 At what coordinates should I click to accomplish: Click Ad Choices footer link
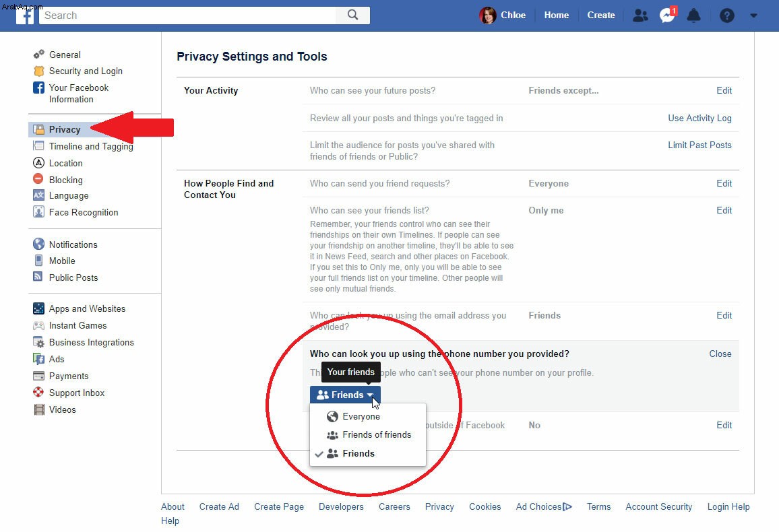click(x=544, y=506)
